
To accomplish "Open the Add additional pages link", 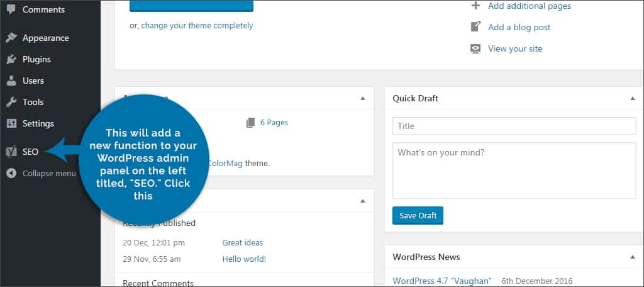I will (x=530, y=6).
